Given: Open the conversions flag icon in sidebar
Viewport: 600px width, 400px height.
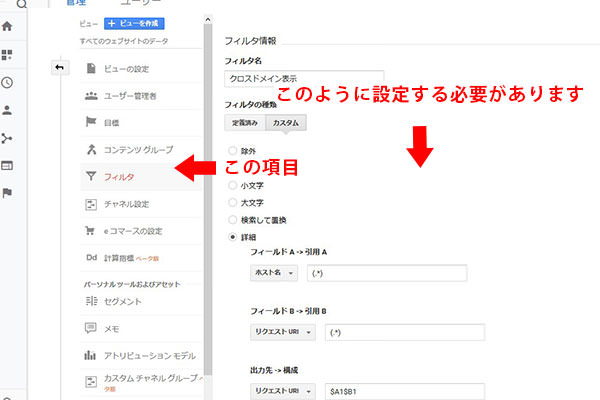Looking at the screenshot, I should (x=9, y=193).
